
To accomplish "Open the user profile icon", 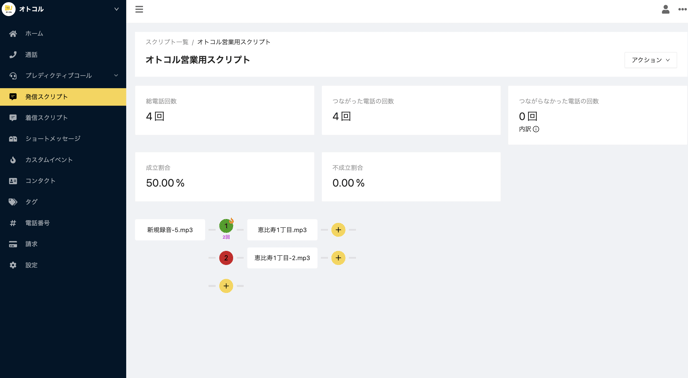I will click(x=665, y=9).
